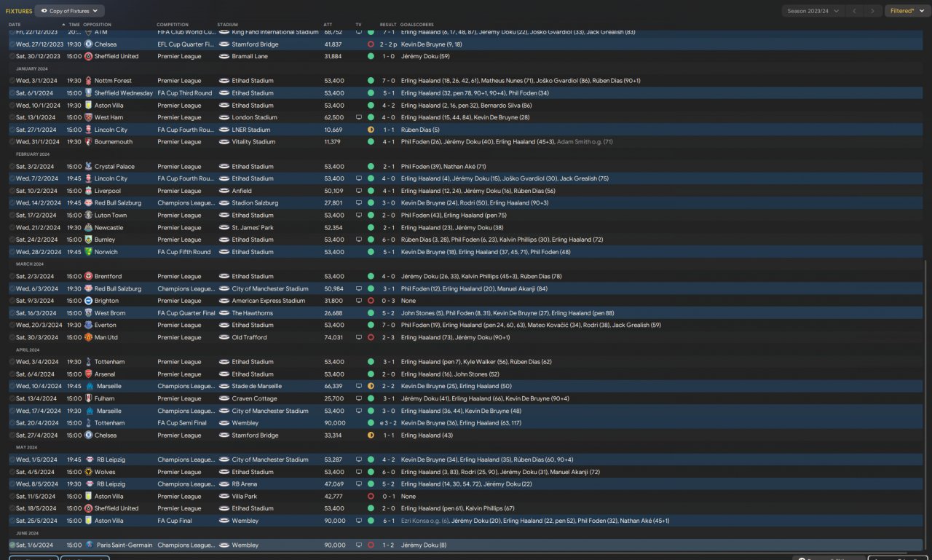
Task: Click the stadium icon beside Old Trafford
Action: pyautogui.click(x=224, y=337)
